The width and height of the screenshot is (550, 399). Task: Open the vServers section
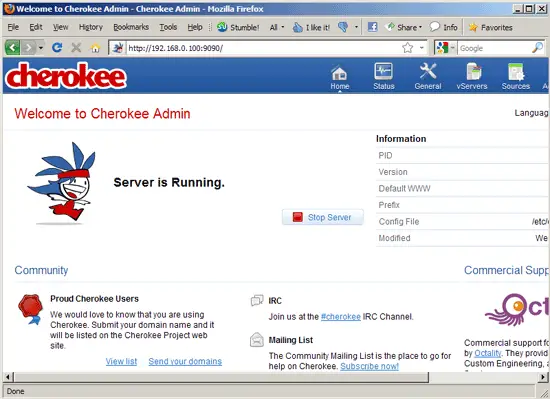[472, 76]
